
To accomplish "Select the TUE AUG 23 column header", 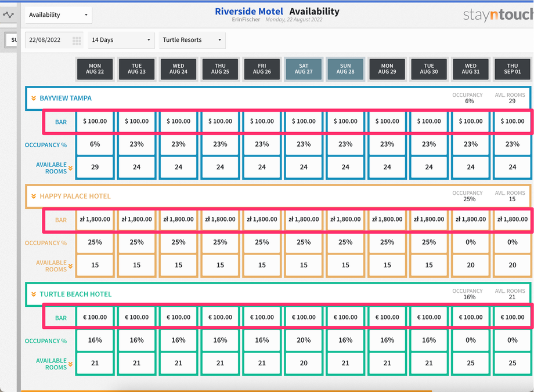I will click(136, 69).
